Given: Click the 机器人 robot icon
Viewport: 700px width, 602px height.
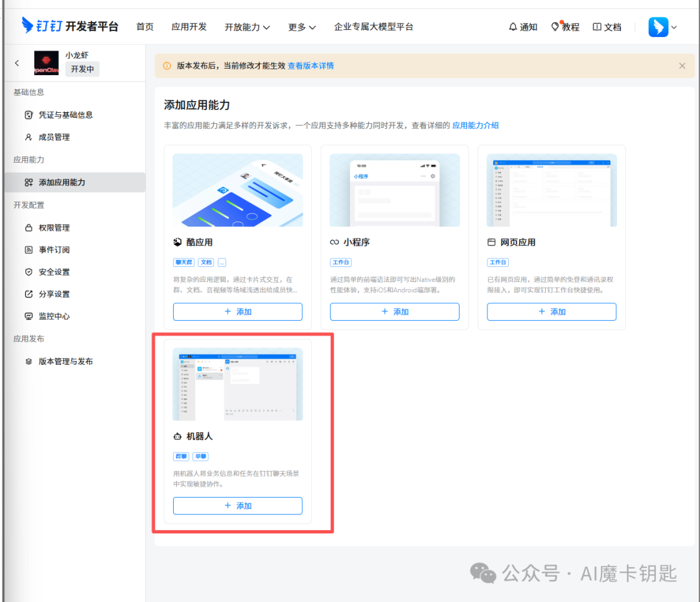Looking at the screenshot, I should pos(177,436).
